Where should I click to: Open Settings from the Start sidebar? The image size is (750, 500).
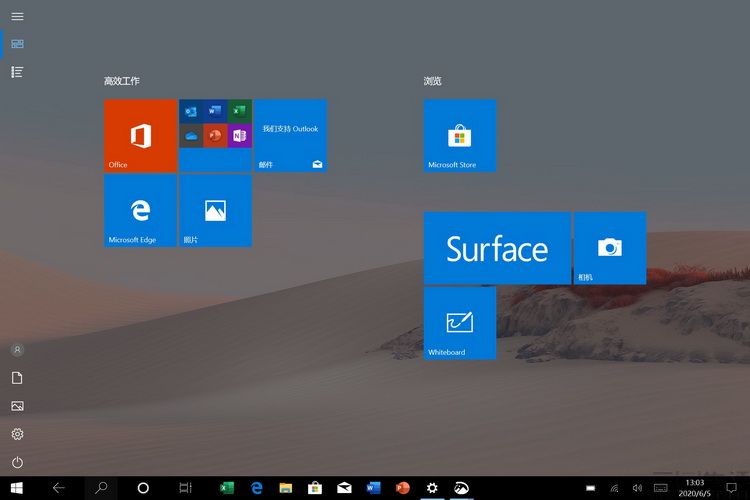[17, 434]
